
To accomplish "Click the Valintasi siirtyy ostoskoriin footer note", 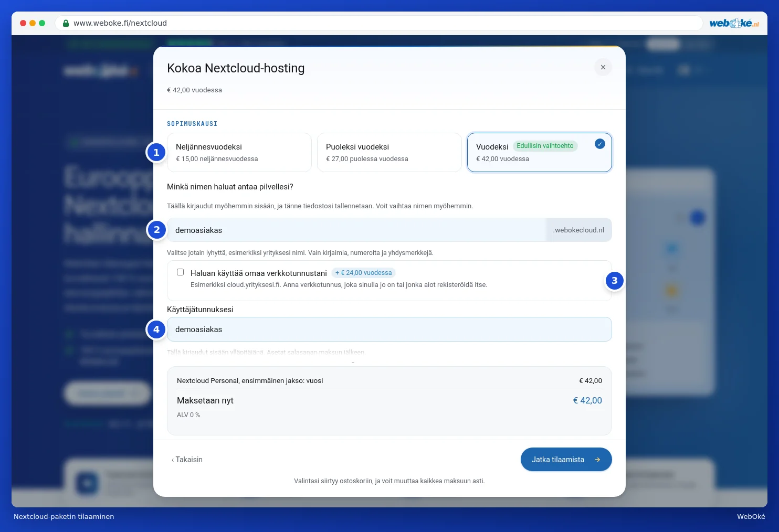I will point(389,481).
